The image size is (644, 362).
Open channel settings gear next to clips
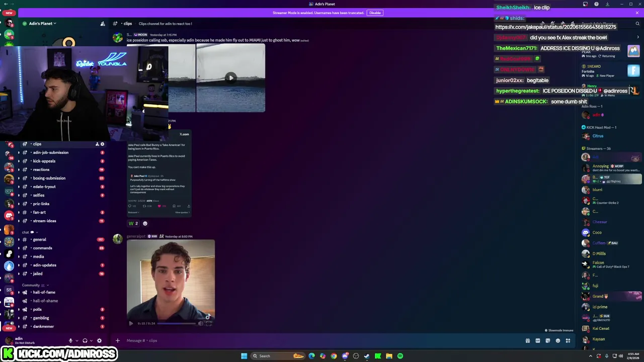coord(102,144)
